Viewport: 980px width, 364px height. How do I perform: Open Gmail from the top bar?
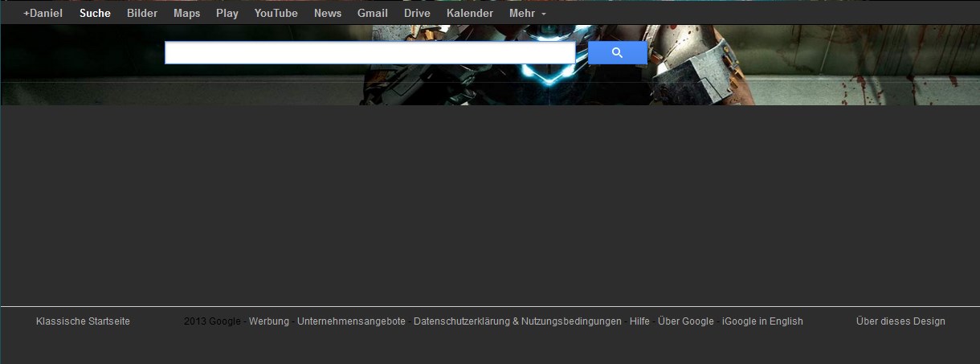tap(373, 13)
